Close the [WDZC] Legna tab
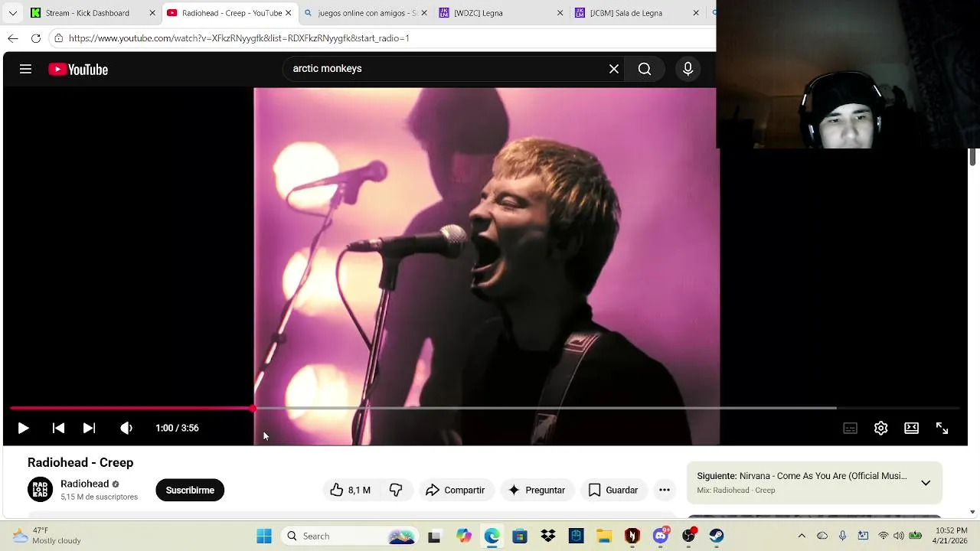The image size is (980, 551). click(560, 13)
